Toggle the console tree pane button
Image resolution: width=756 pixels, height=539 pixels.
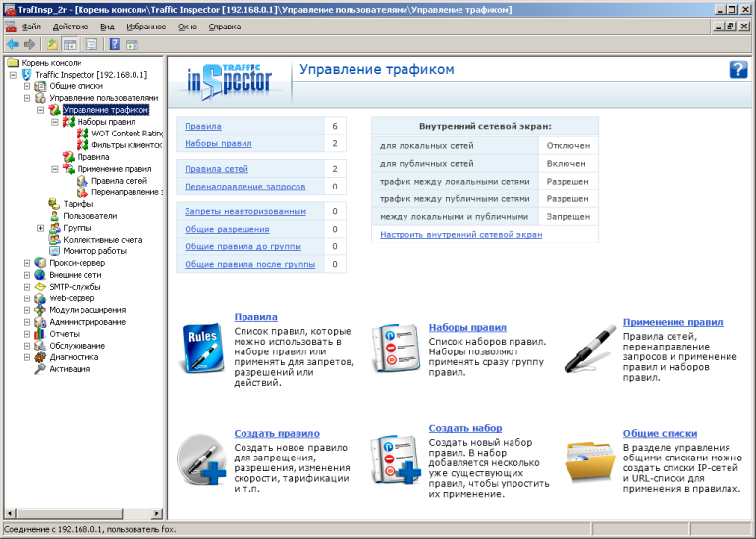[x=70, y=45]
